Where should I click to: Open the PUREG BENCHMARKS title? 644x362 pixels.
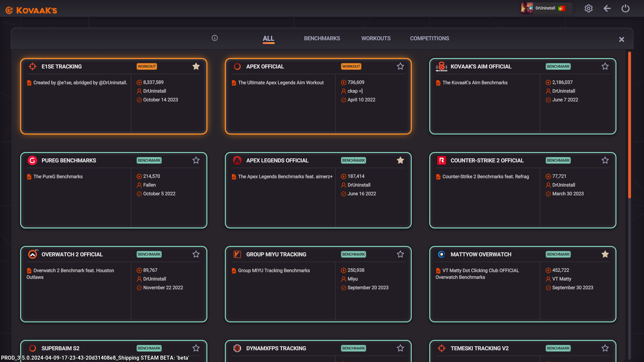coord(69,160)
